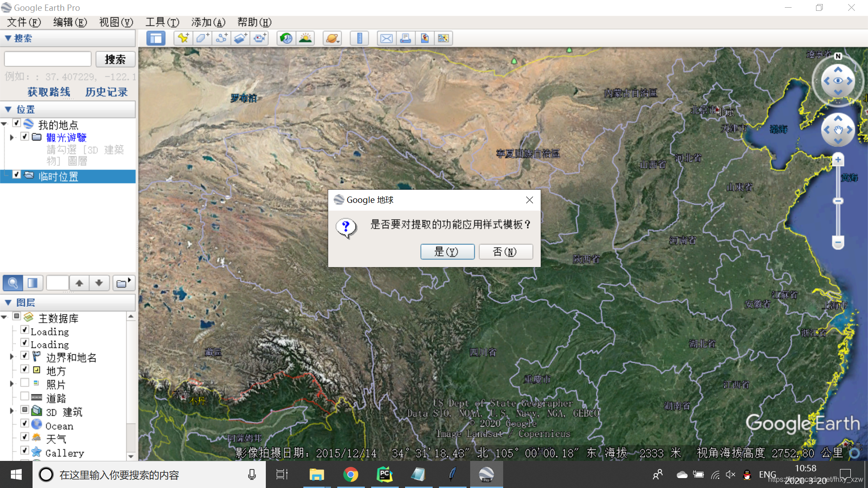Collapse the 搜索 panel
The image size is (868, 488).
[8, 38]
